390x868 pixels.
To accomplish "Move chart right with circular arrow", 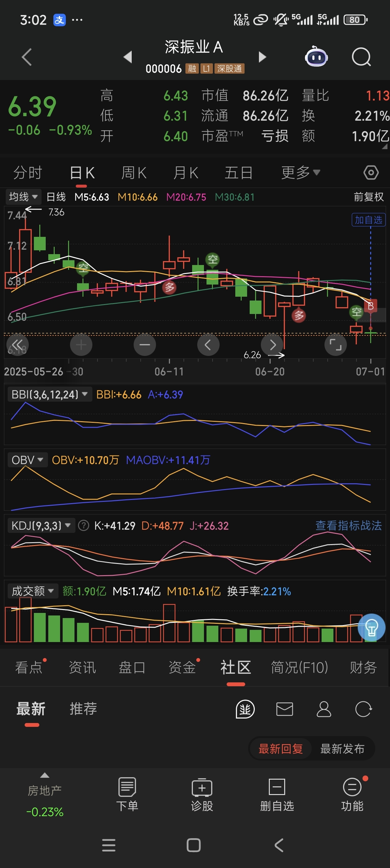I will tap(272, 344).
